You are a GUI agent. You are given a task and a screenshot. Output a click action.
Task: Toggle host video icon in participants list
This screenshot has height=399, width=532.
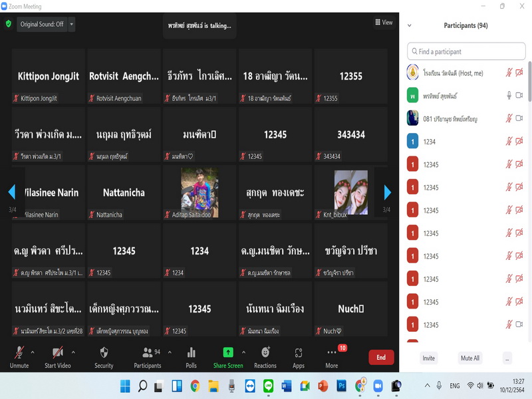tap(519, 72)
